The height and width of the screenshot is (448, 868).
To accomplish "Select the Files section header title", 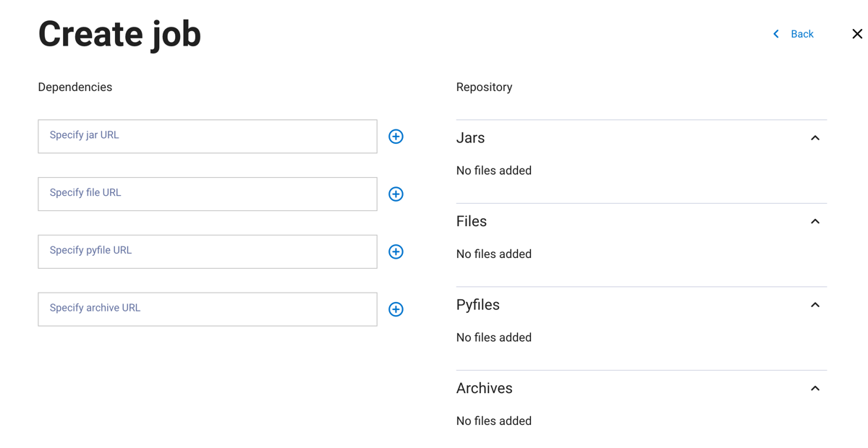I will [472, 222].
